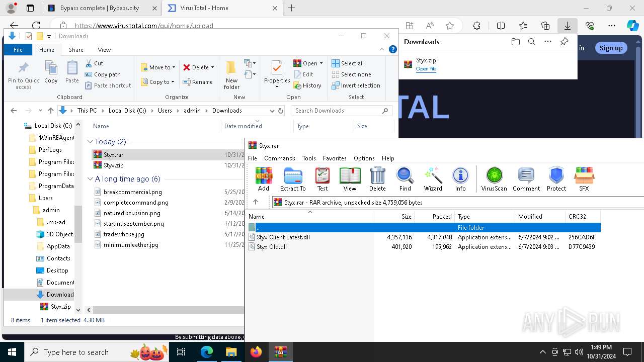Switch to Bypass complete browser tab
The image size is (644, 362).
point(100,8)
